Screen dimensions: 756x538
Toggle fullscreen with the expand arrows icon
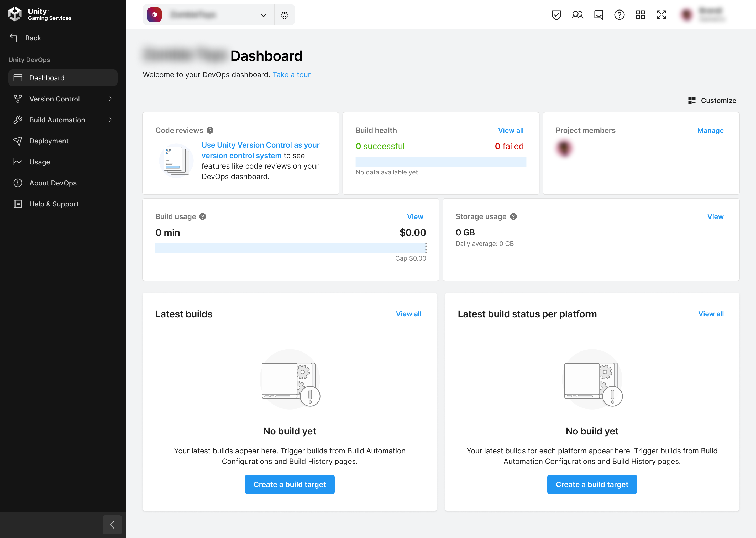(661, 15)
